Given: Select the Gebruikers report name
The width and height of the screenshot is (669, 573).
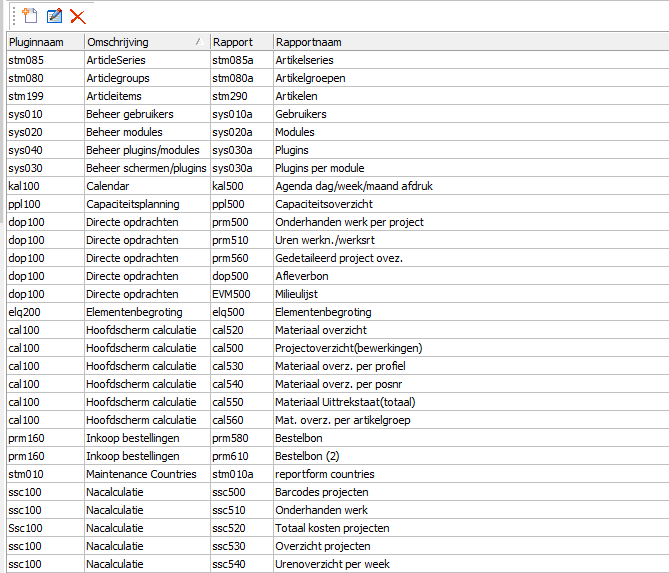Looking at the screenshot, I should (x=471, y=114).
